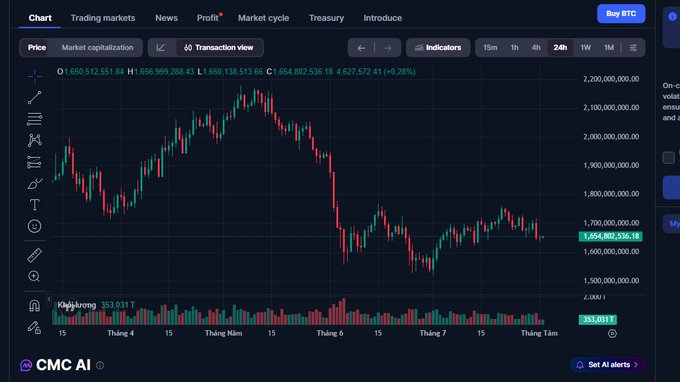Select the crosshair cursor tool

[x=34, y=76]
